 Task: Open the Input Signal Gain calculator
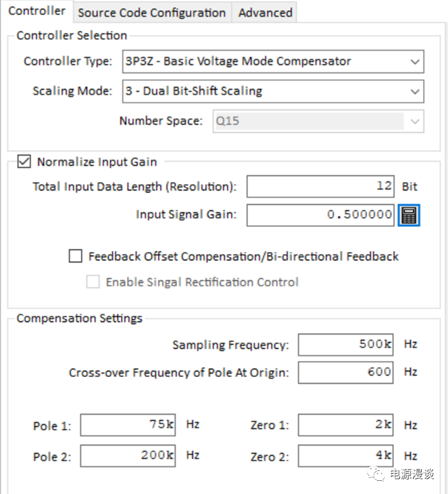(x=409, y=215)
